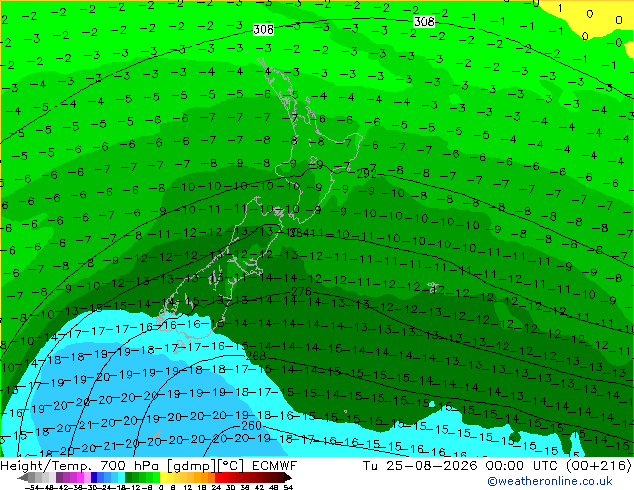Image resolution: width=634 pixels, height=490 pixels.
Task: Click the 00:00 UTC time text
Action: (523, 466)
